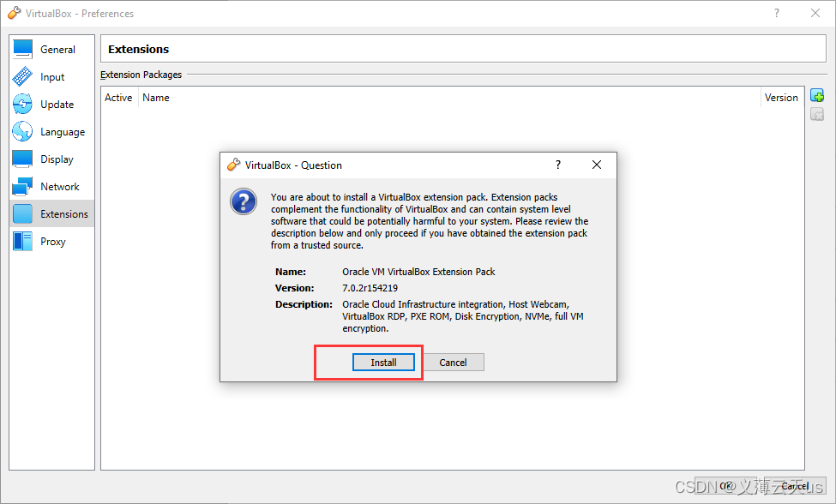Close the VirtualBox Question dialog

[x=597, y=165]
